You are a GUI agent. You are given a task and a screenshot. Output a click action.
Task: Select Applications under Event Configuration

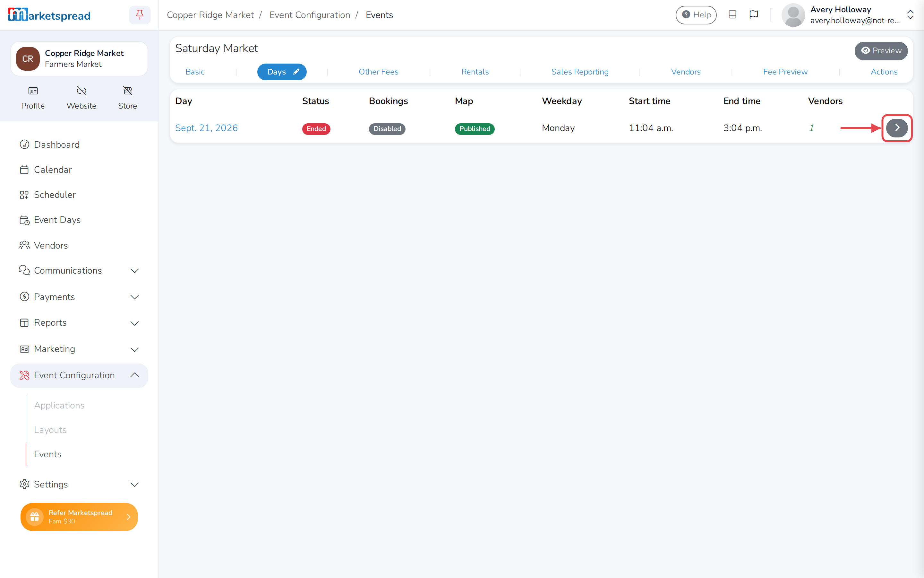(x=59, y=405)
